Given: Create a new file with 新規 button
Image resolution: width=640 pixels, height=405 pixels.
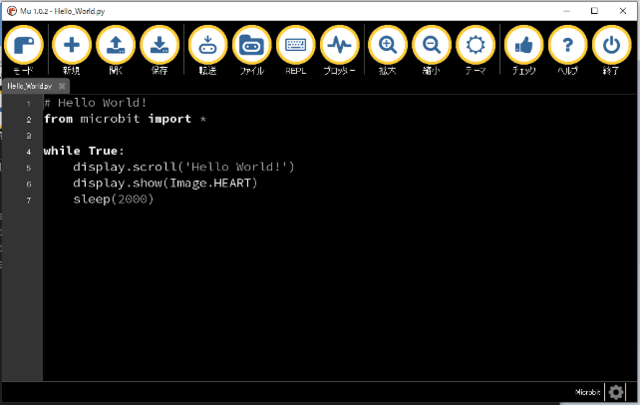Looking at the screenshot, I should click(71, 46).
